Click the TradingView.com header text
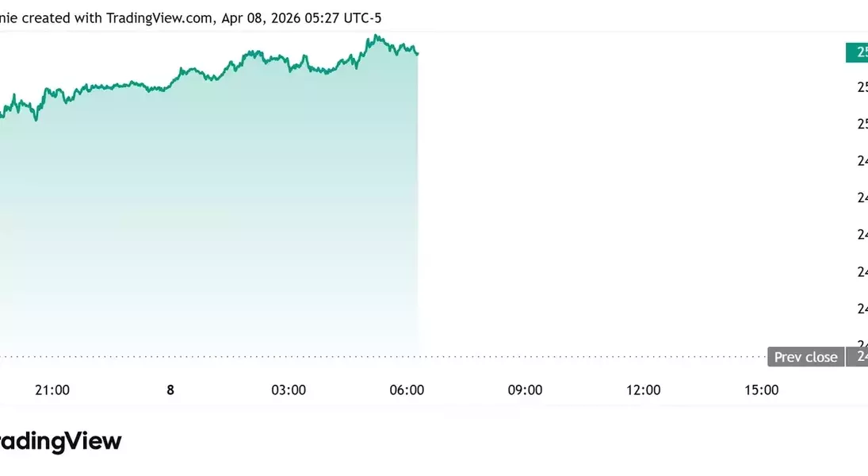 [158, 17]
